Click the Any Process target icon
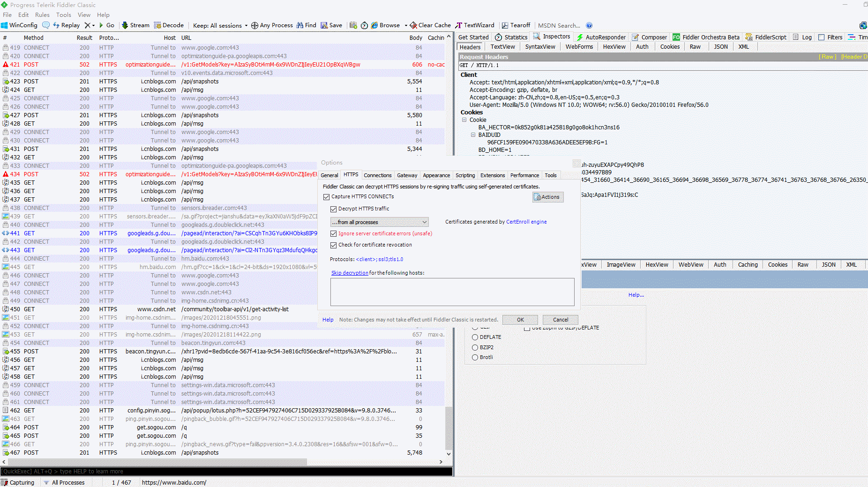The image size is (868, 487). click(254, 25)
